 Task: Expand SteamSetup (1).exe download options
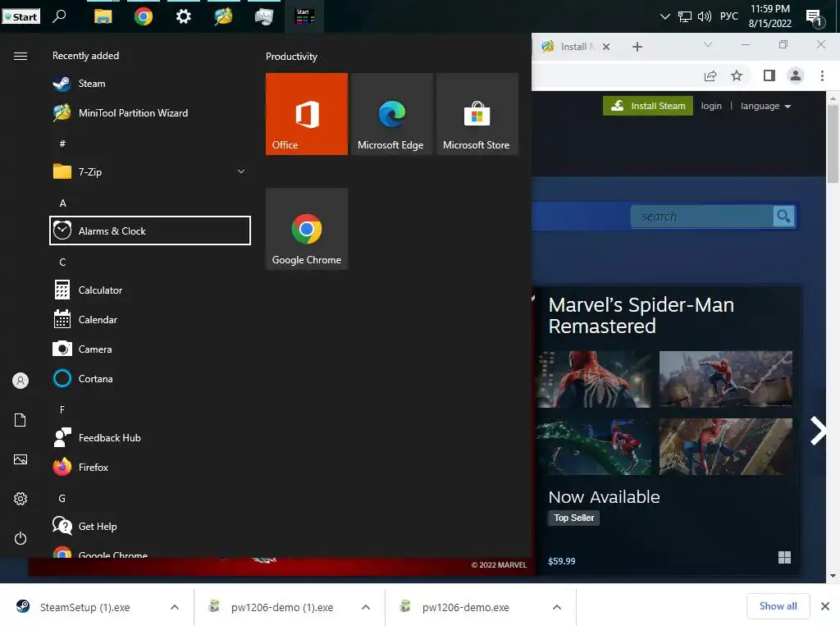point(175,607)
